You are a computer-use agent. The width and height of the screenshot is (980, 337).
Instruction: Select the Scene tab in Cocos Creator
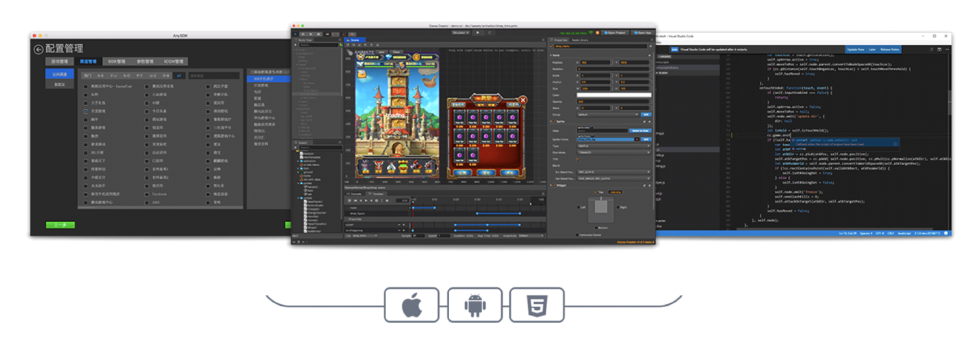(354, 40)
